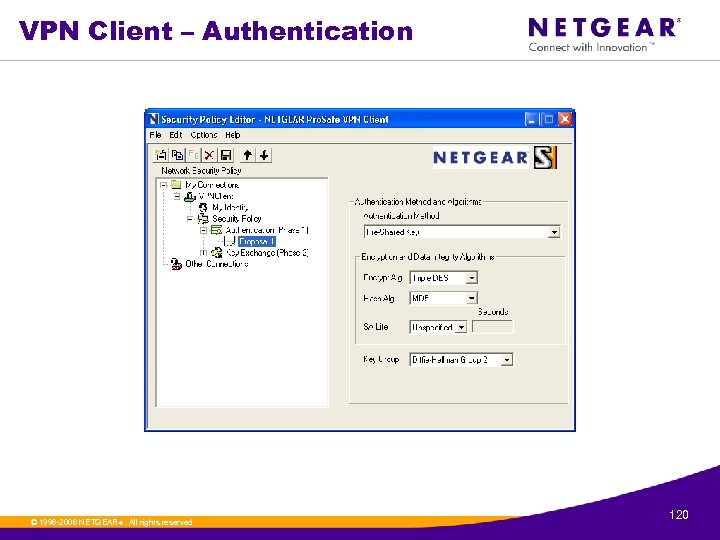Click the New Connection toolbar icon

click(161, 155)
